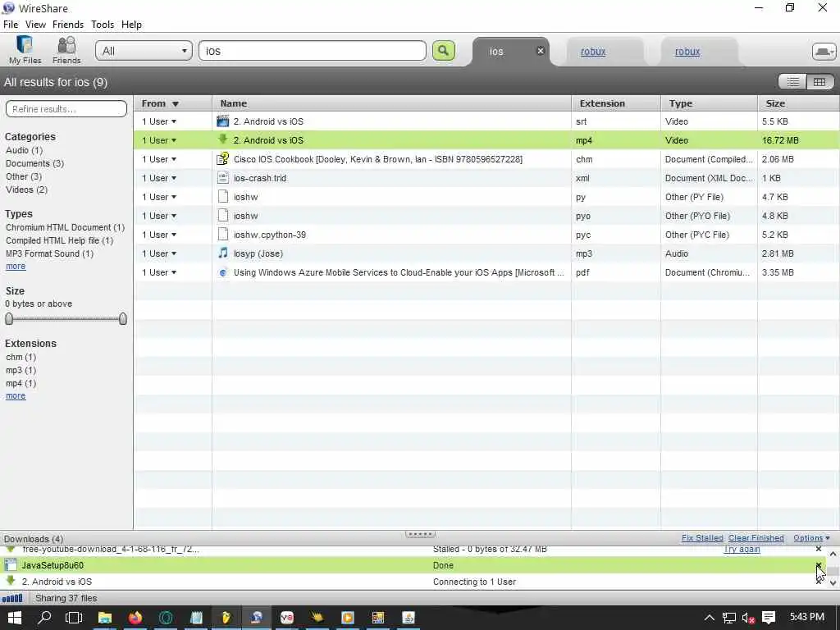
Task: Click file icon of ioshw pyo row
Action: (223, 216)
